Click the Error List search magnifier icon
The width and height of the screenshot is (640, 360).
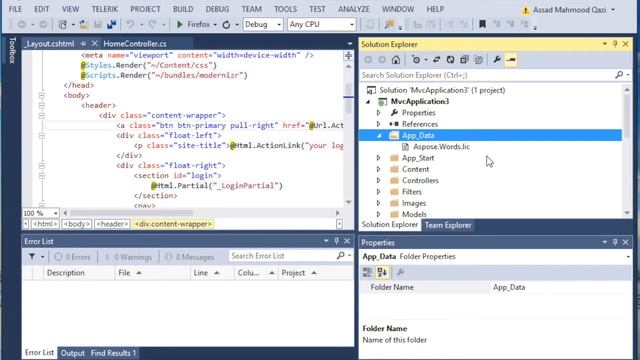coord(340,256)
